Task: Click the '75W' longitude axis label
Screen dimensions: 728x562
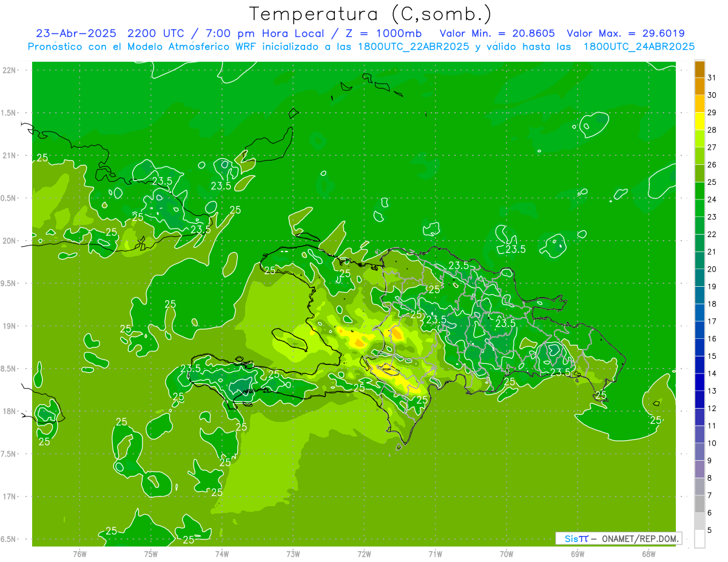Action: (x=151, y=554)
